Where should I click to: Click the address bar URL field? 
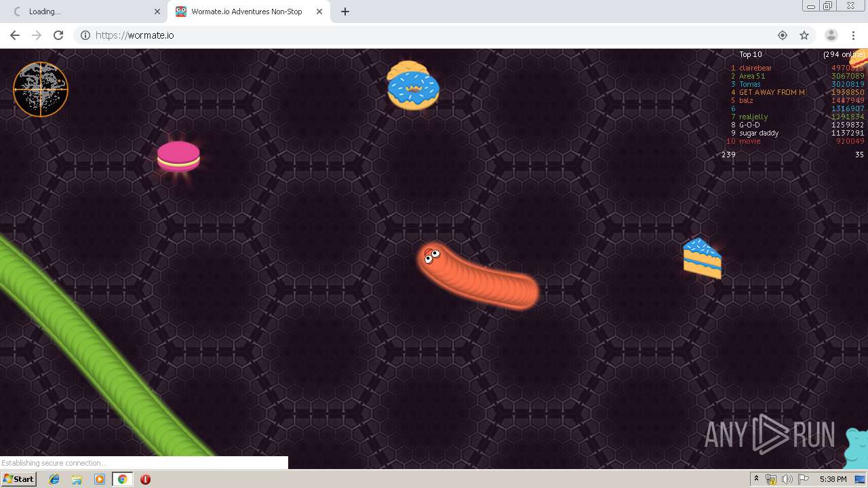pyautogui.click(x=434, y=35)
